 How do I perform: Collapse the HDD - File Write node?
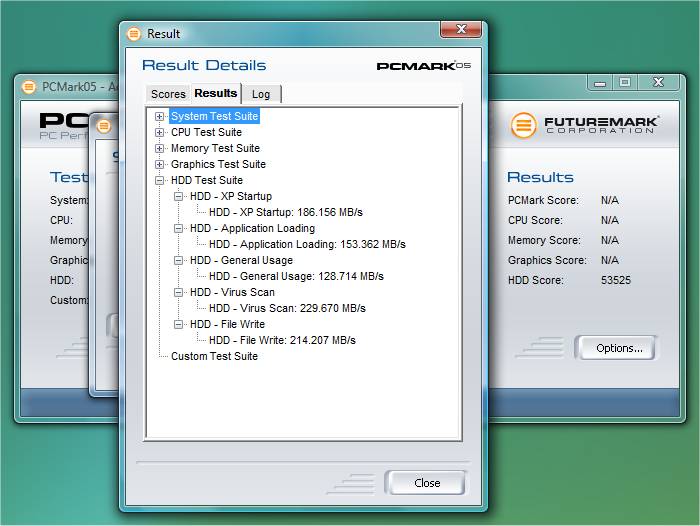tap(178, 325)
